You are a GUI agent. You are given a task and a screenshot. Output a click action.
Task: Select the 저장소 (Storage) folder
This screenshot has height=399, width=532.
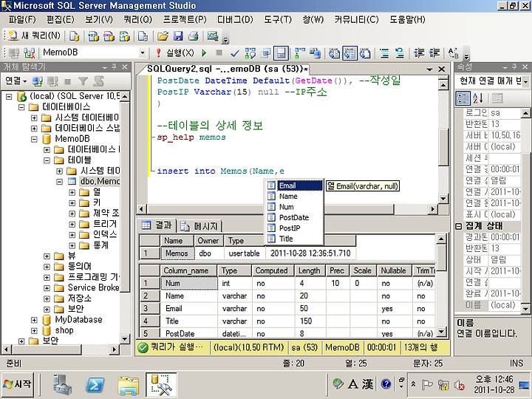point(79,299)
